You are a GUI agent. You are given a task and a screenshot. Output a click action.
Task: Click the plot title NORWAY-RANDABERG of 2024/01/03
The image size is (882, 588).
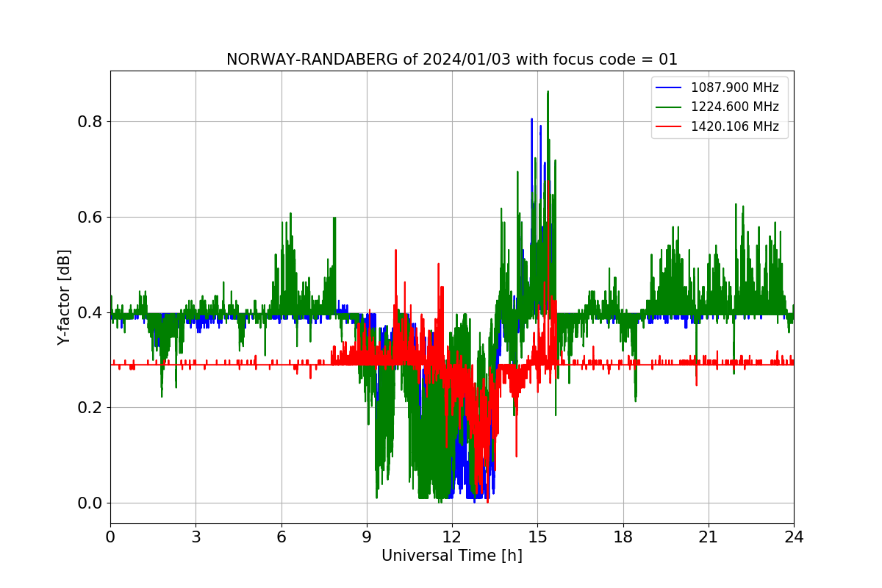point(451,60)
